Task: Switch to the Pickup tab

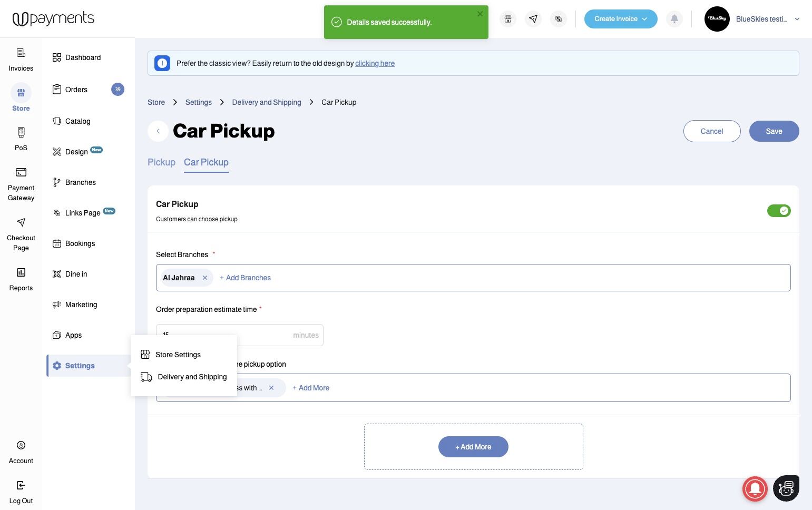Action: (x=161, y=162)
